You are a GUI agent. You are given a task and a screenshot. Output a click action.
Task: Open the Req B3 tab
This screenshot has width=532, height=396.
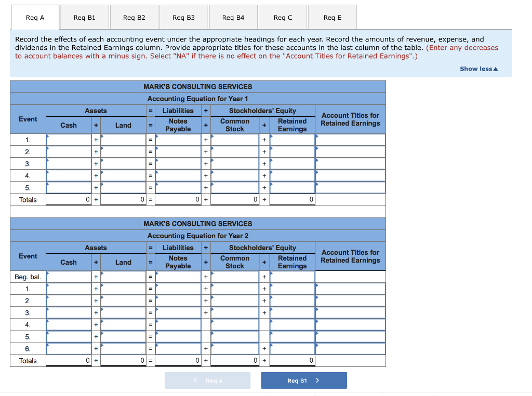coord(183,17)
